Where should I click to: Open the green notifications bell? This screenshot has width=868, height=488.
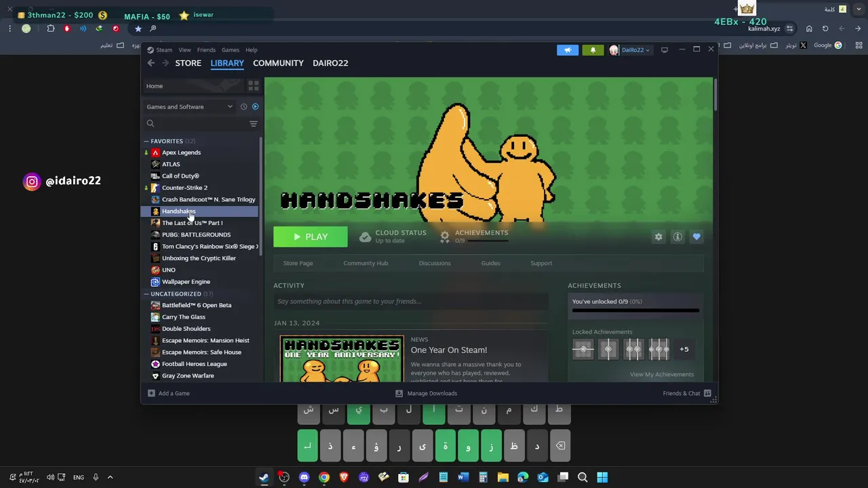593,50
